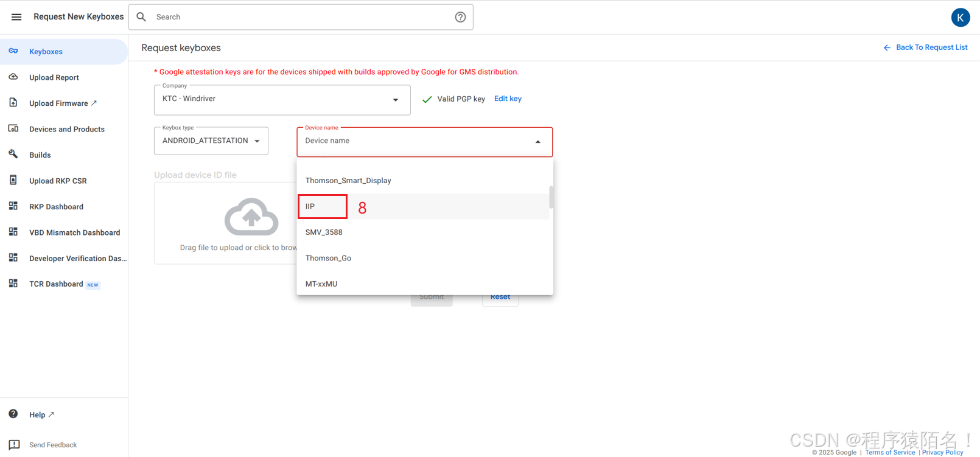Open Terms of Service link
980x457 pixels.
click(x=890, y=452)
